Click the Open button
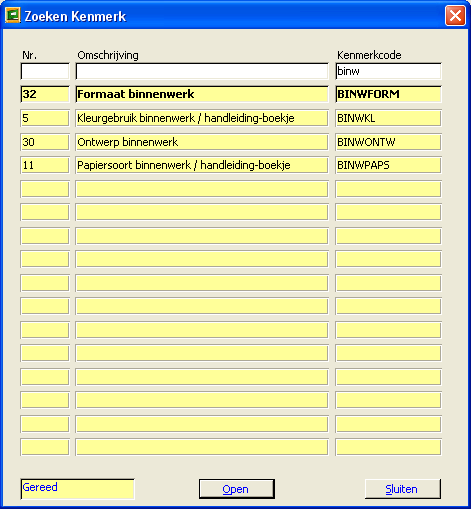The width and height of the screenshot is (471, 509). 237,489
